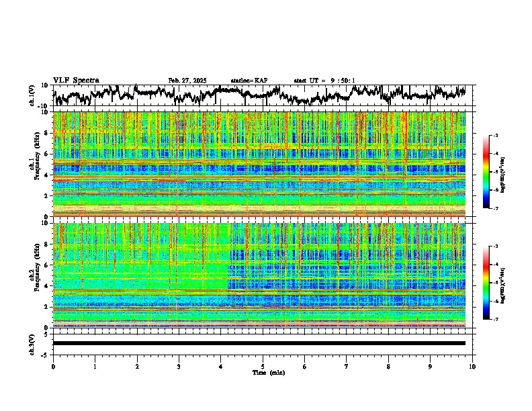Click the "Time (min)" axis label
Screen dimensions: 532x411
coord(269,373)
